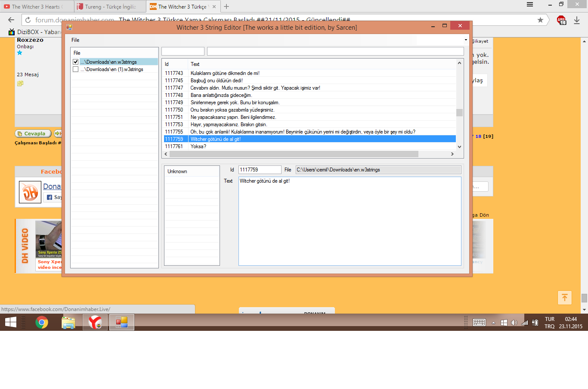Open the File menu in String Editor
This screenshot has width=588, height=389.
(75, 40)
